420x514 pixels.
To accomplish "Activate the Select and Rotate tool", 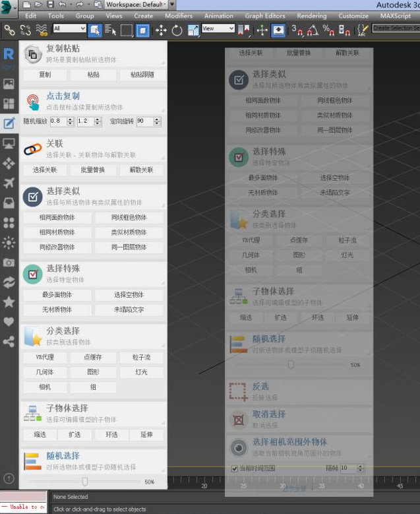I will (x=177, y=30).
